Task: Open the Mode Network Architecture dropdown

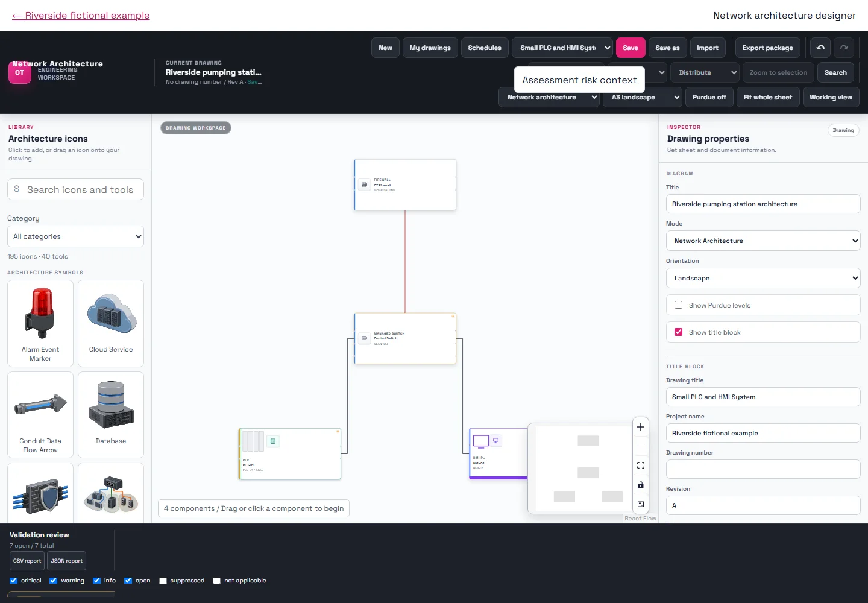Action: pyautogui.click(x=763, y=241)
